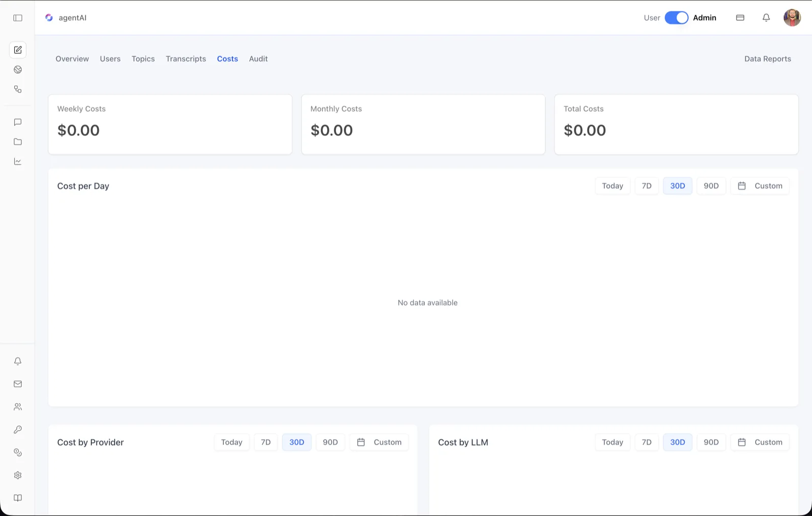The height and width of the screenshot is (516, 812).
Task: Select Today in Cost by LLM
Action: (613, 442)
